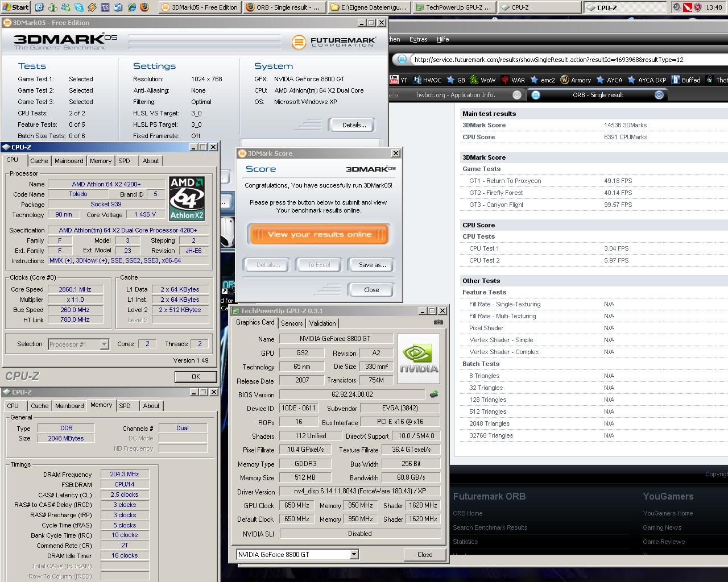Click the BIOS Version field 62.92.24.00.02
Image resolution: width=728 pixels, height=582 pixels.
[352, 394]
